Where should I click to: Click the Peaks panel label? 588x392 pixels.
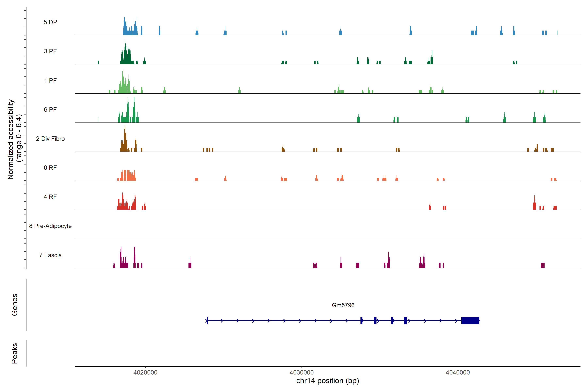15,353
